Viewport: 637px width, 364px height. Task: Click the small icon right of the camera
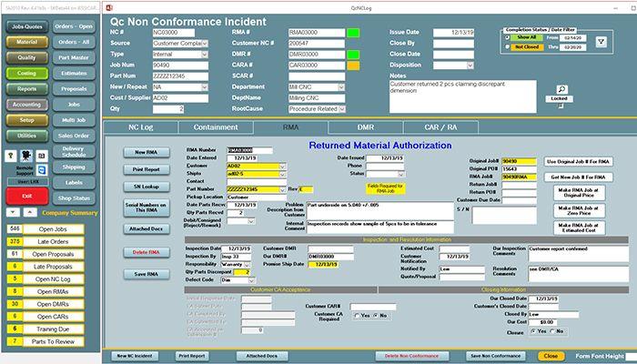tap(42, 156)
